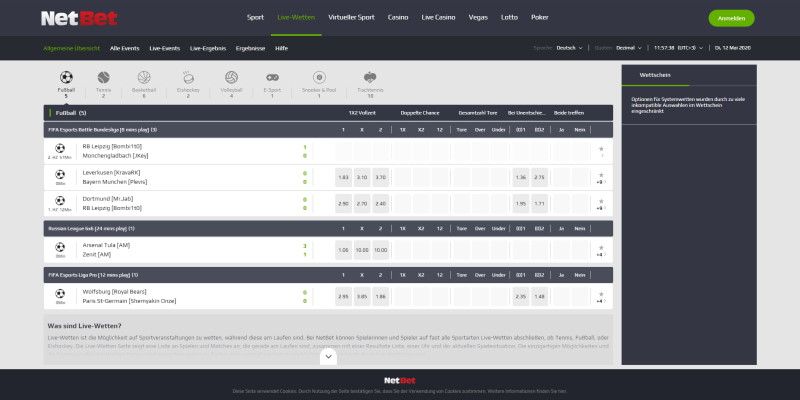Viewport: 800px width, 400px height.
Task: Click the NetBet logo in footer
Action: point(400,381)
